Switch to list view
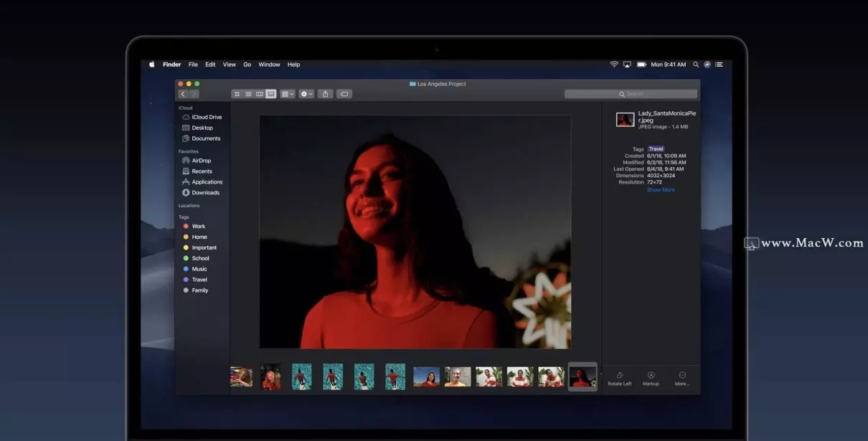Screen dimensions: 868x441 (x=248, y=94)
